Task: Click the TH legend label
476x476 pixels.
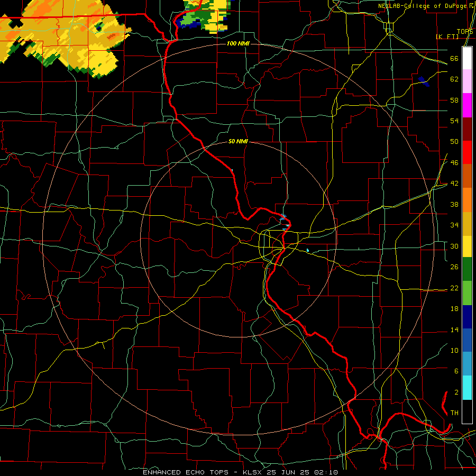Action: [454, 413]
